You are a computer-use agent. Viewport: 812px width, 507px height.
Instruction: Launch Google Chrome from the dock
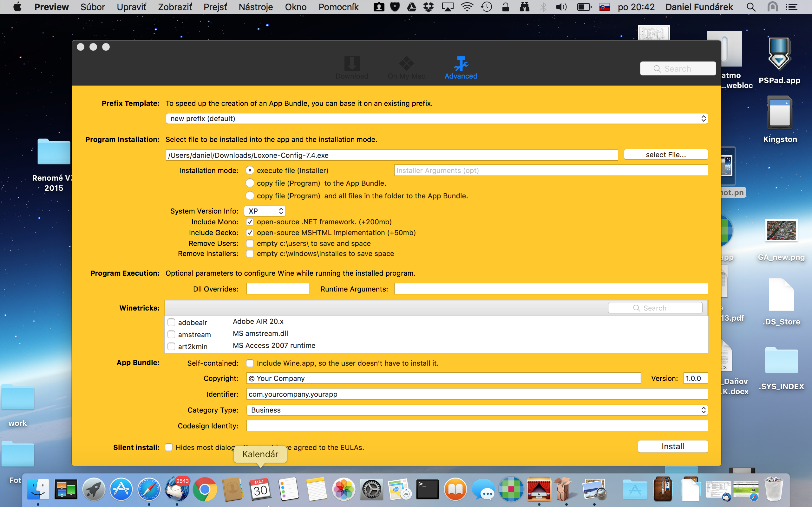(204, 489)
